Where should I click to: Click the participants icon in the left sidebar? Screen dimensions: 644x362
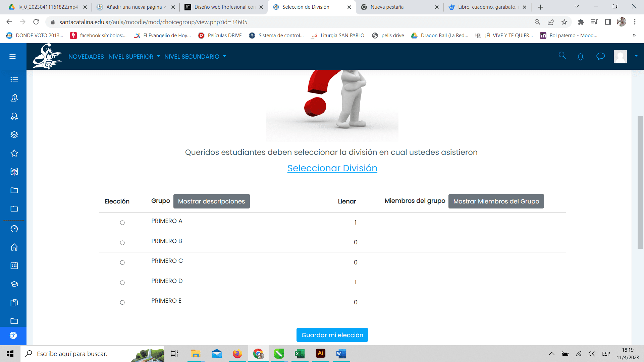click(x=14, y=98)
